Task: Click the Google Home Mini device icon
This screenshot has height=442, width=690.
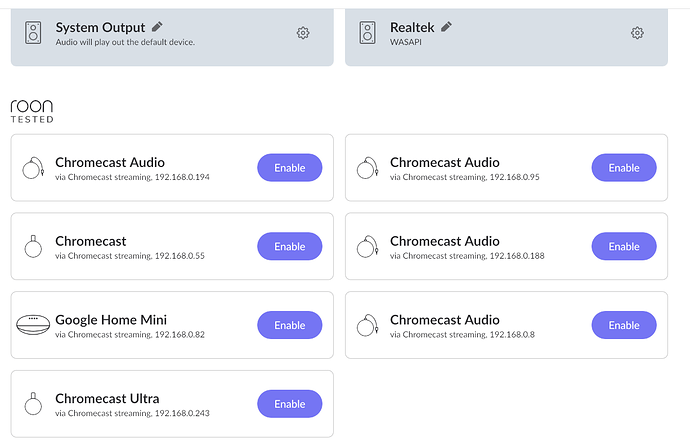Action: pyautogui.click(x=33, y=325)
